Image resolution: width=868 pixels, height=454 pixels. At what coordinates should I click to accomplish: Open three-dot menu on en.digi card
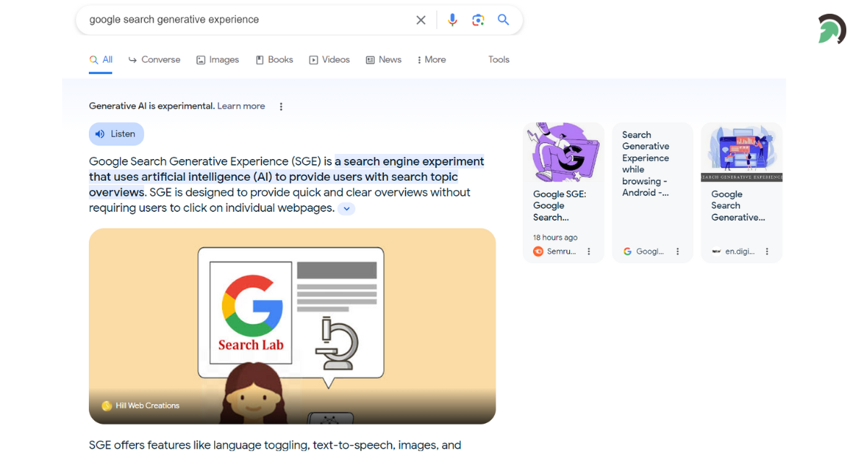pyautogui.click(x=767, y=252)
